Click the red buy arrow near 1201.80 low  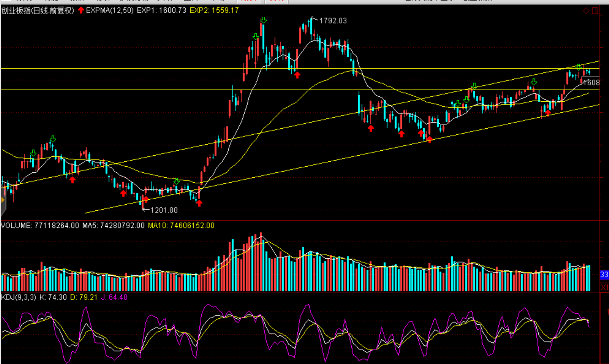pyautogui.click(x=145, y=199)
